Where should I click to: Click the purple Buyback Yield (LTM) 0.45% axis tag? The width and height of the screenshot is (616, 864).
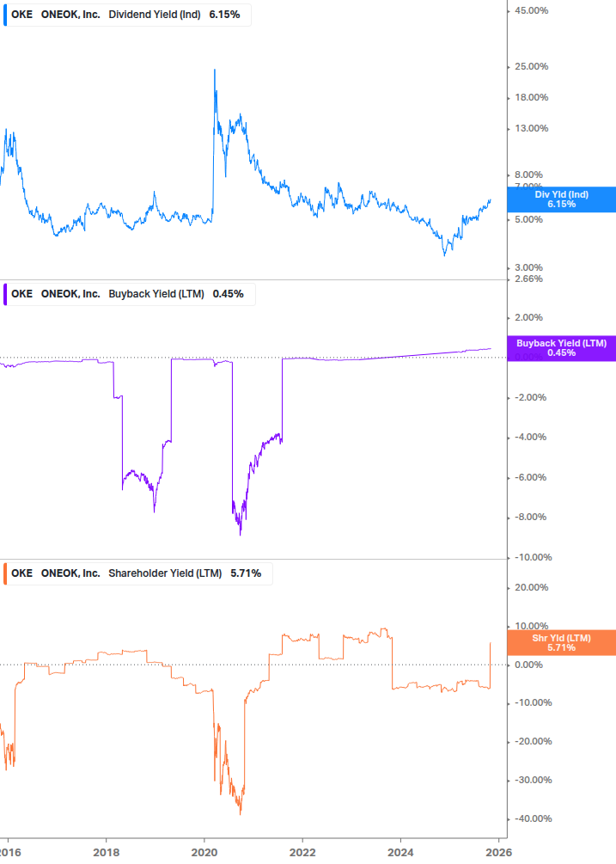[561, 348]
